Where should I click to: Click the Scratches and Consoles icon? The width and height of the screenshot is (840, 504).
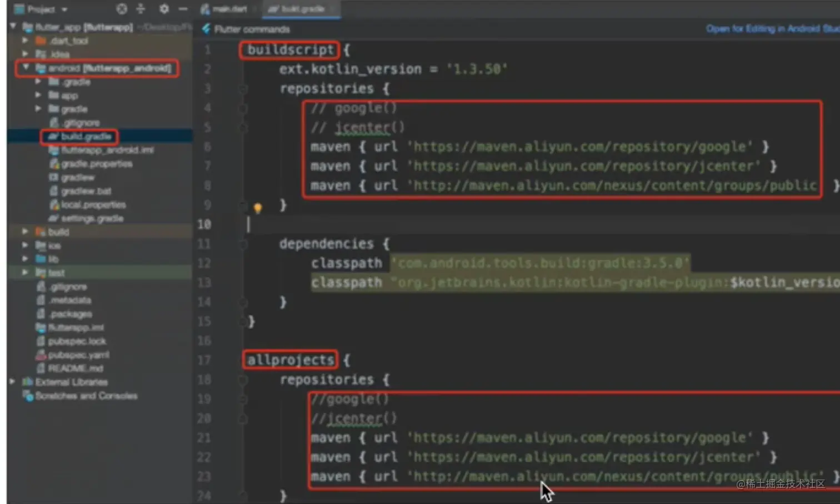[27, 396]
